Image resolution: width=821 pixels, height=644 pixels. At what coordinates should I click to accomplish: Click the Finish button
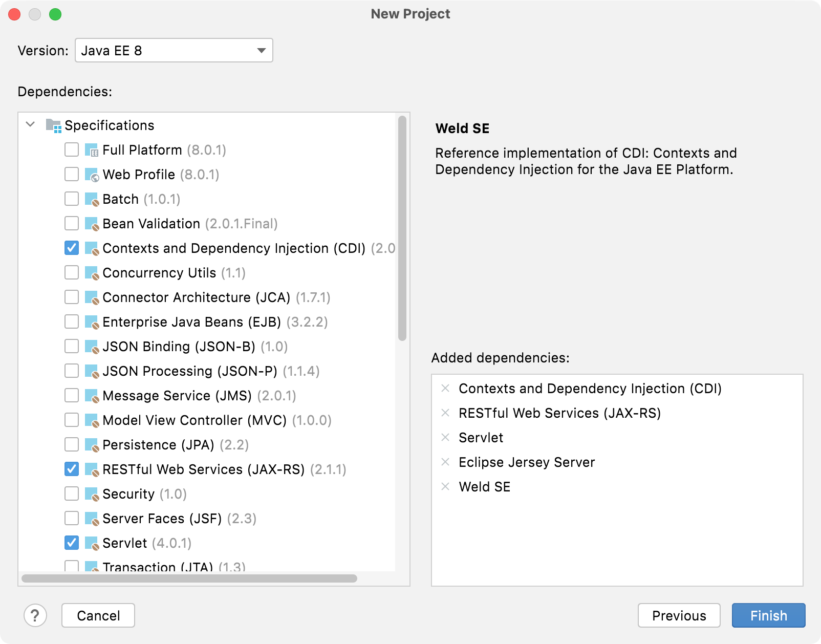pyautogui.click(x=768, y=615)
